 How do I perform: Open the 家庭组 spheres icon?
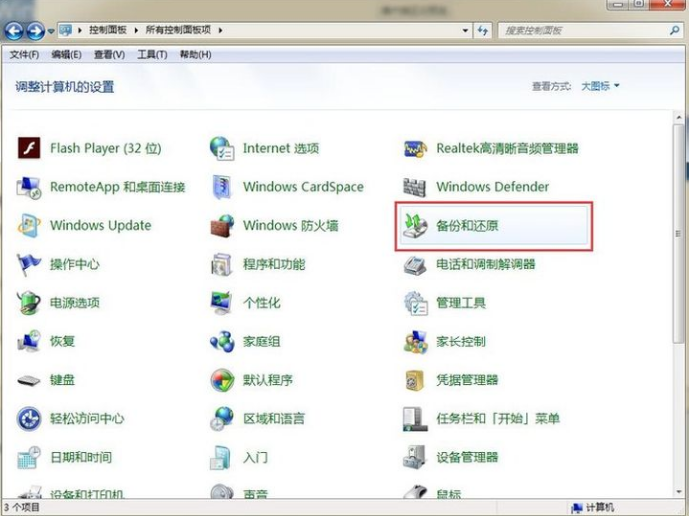point(222,342)
